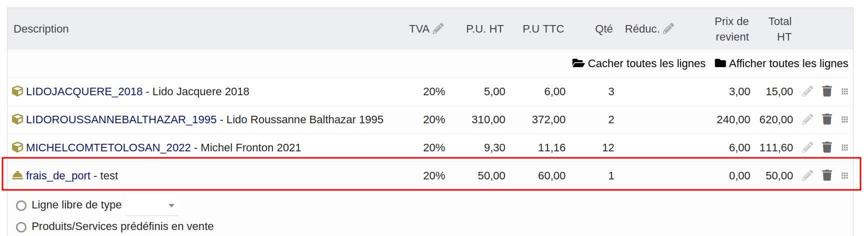Image resolution: width=868 pixels, height=236 pixels.
Task: Click the pencil icon next to TVA header
Action: [x=438, y=29]
